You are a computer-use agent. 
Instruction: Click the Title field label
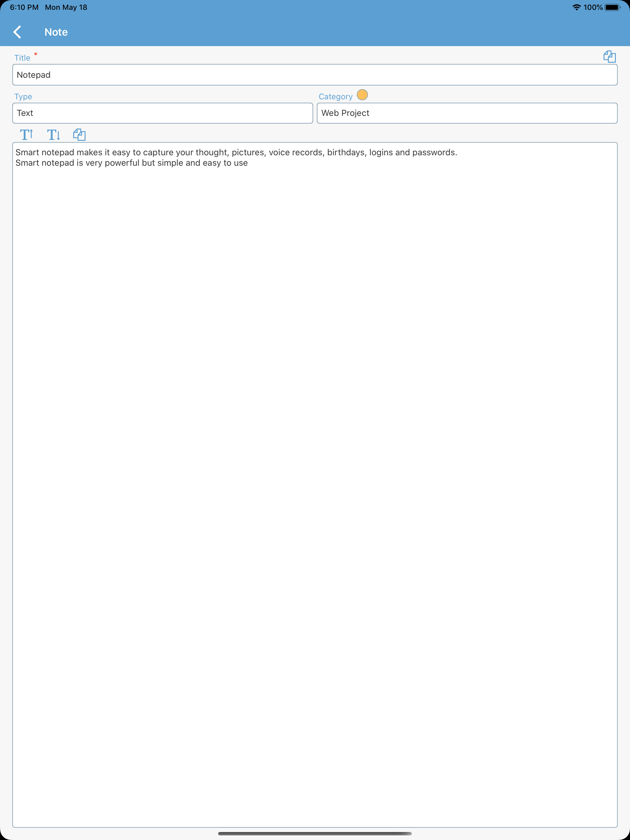point(22,57)
